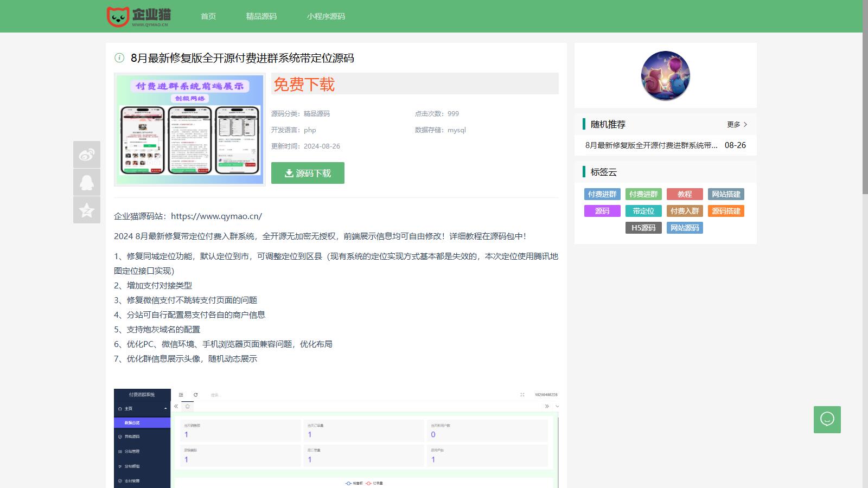Share to QZone with star icon

pyautogui.click(x=87, y=210)
